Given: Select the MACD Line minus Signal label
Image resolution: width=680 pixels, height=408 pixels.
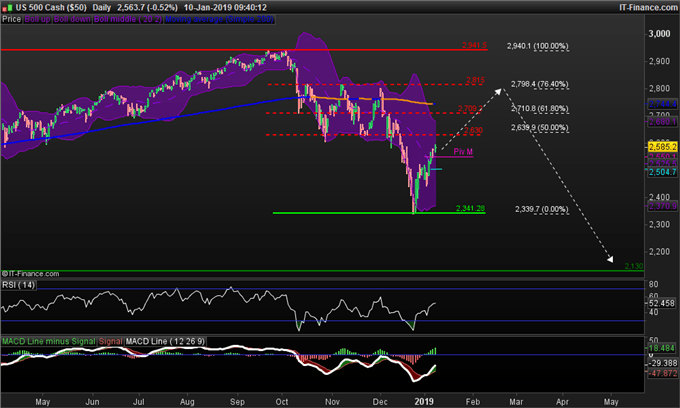Looking at the screenshot, I should click(49, 342).
